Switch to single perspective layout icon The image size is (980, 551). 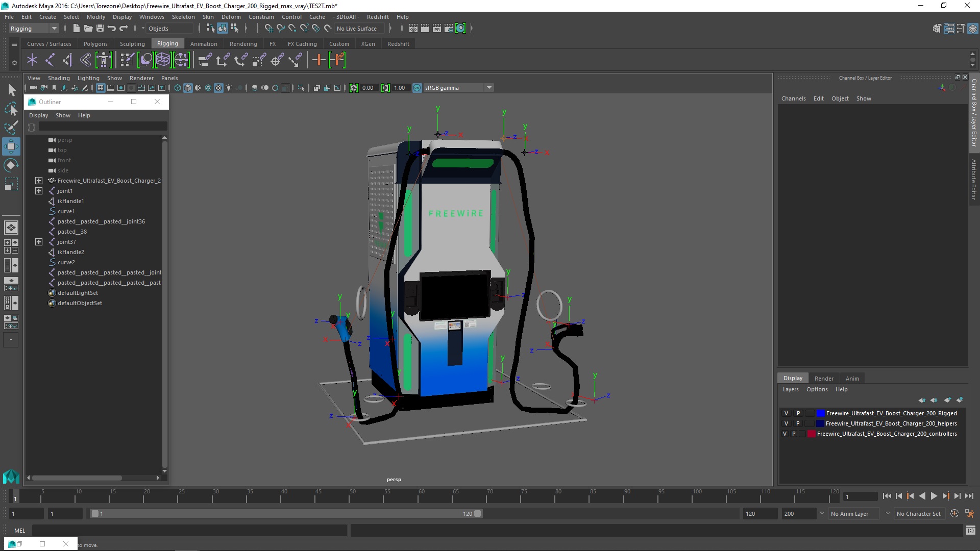11,228
